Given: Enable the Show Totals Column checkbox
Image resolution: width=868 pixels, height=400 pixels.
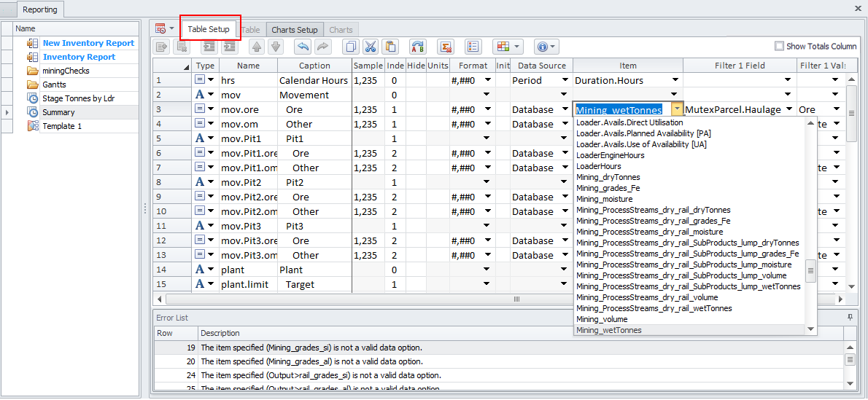Looking at the screenshot, I should [779, 46].
